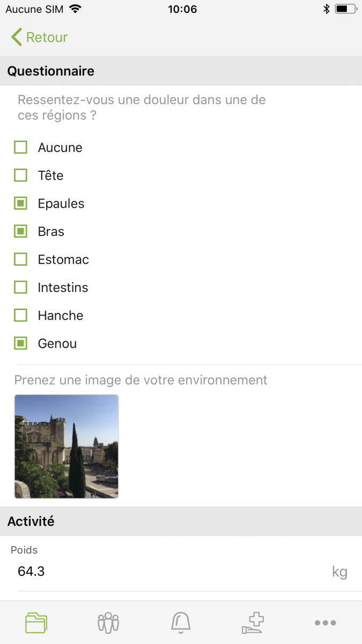Open the notifications bell tab
This screenshot has height=644, width=362.
(181, 623)
